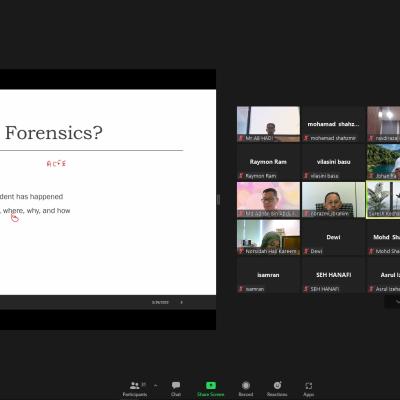Click the red annotation text under heading
This screenshot has height=400, width=400.
pos(56,164)
